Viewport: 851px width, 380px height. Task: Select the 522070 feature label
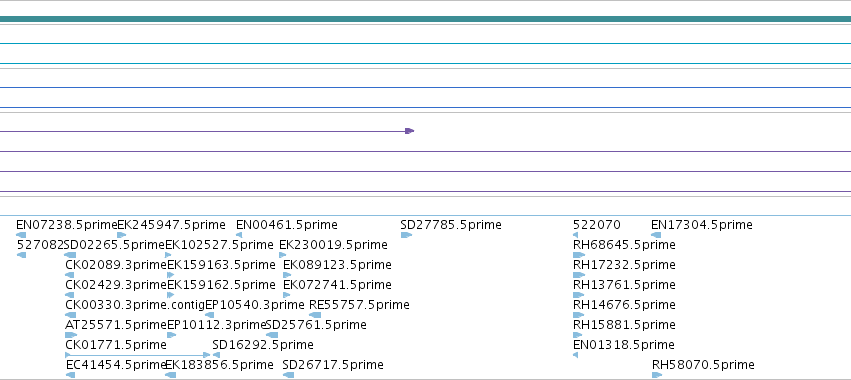tap(597, 225)
